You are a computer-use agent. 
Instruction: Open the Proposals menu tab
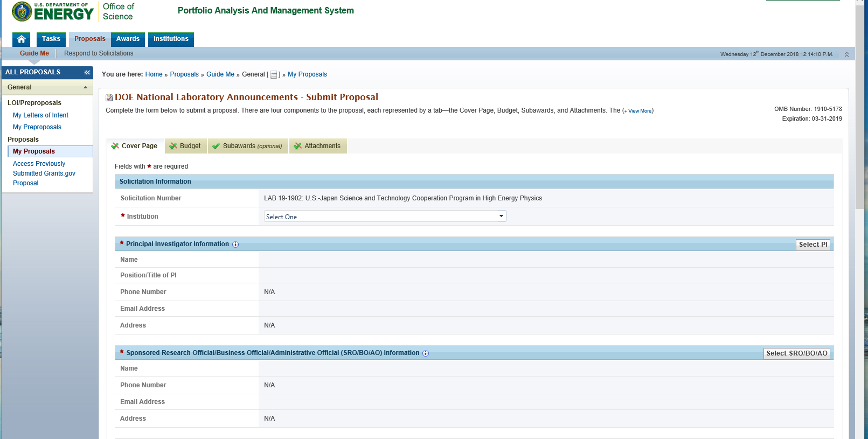click(x=90, y=39)
